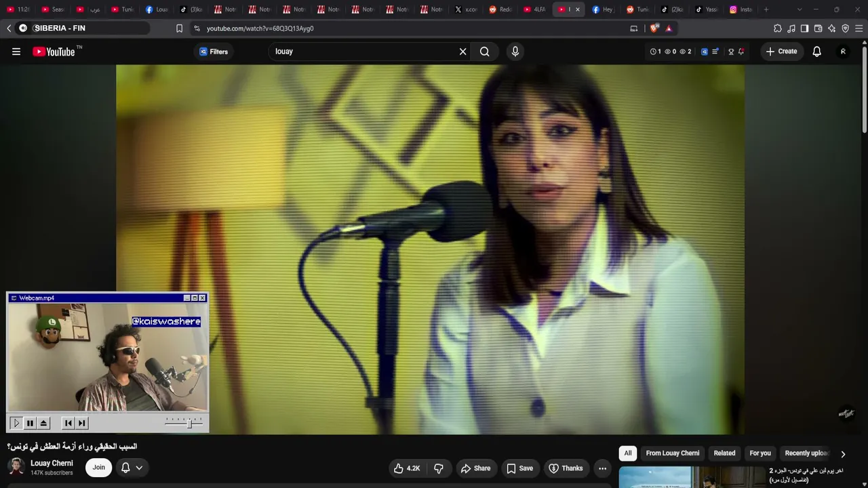Save the video to a playlist

[520, 468]
